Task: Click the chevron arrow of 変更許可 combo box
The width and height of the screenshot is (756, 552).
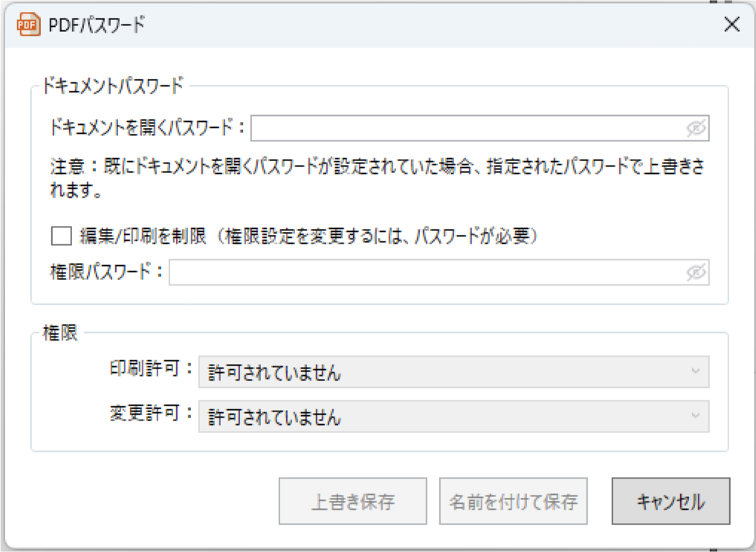Action: pyautogui.click(x=695, y=415)
